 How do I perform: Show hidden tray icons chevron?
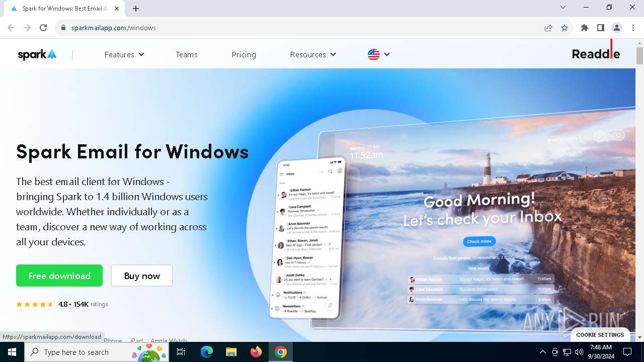tap(542, 352)
